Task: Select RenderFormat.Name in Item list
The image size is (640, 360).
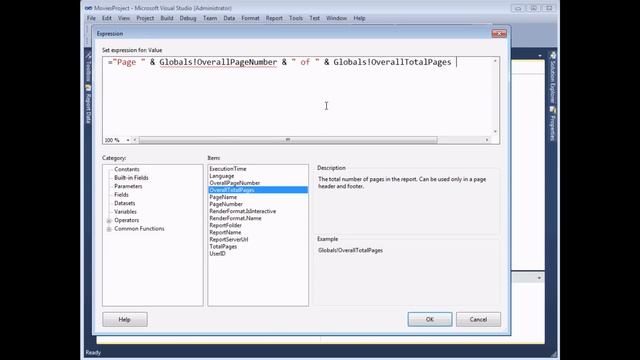Action: tap(258, 218)
